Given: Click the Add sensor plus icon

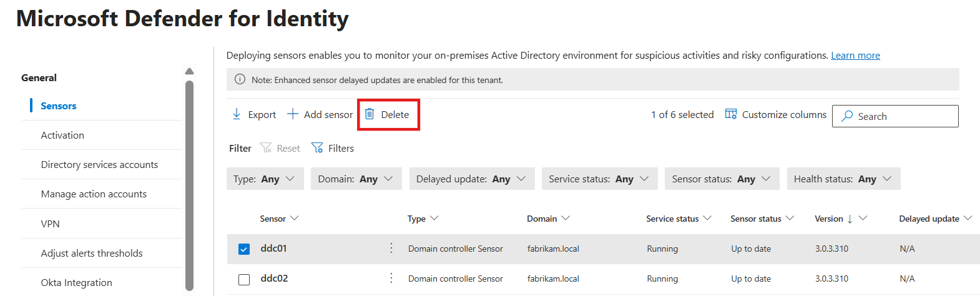Looking at the screenshot, I should [x=293, y=114].
